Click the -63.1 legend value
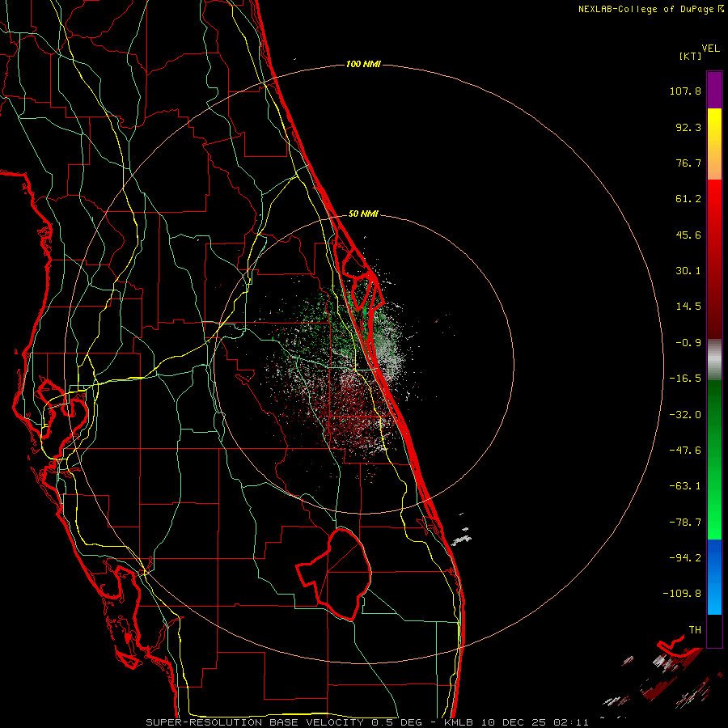This screenshot has width=728, height=728. (685, 486)
